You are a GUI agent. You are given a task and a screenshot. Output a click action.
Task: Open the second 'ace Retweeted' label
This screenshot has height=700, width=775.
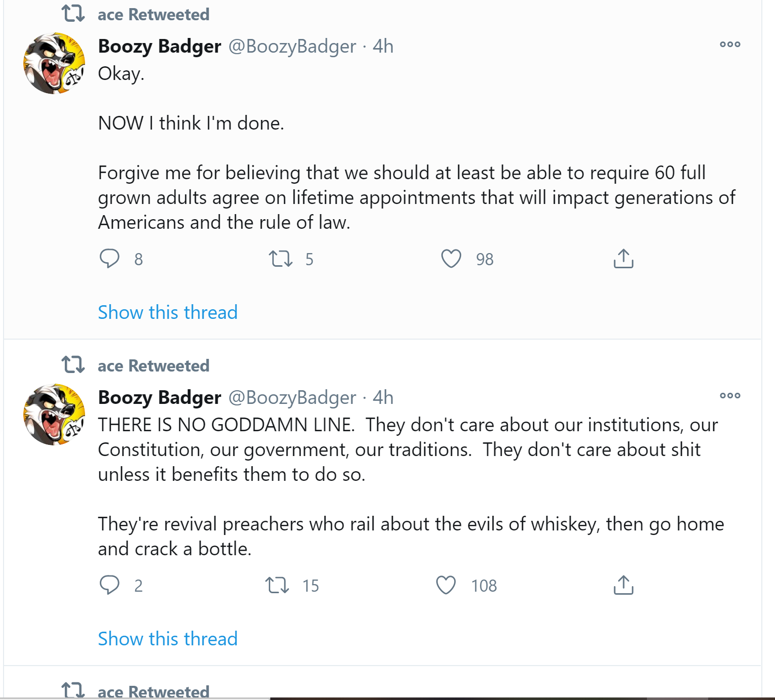(153, 365)
